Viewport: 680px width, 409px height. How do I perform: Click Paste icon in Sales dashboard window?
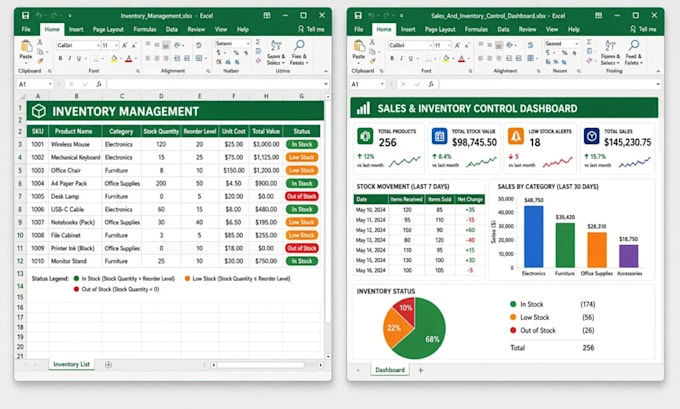[359, 46]
